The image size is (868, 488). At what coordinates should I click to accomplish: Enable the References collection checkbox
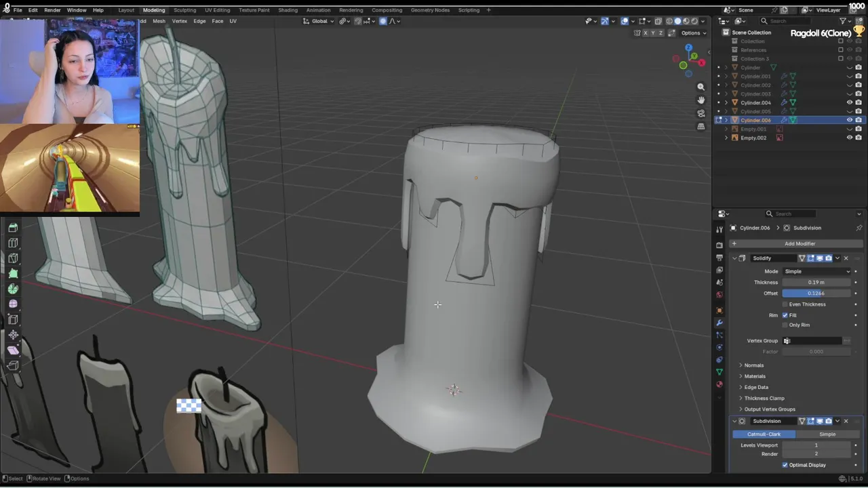click(841, 49)
